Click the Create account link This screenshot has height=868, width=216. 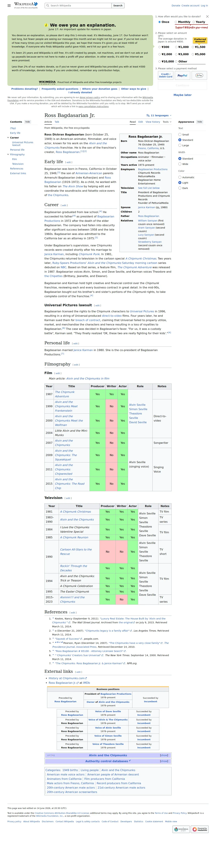click(190, 6)
